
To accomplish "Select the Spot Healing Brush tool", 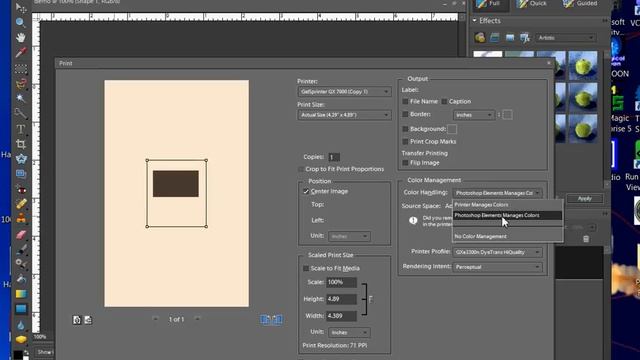I will [x=20, y=204].
